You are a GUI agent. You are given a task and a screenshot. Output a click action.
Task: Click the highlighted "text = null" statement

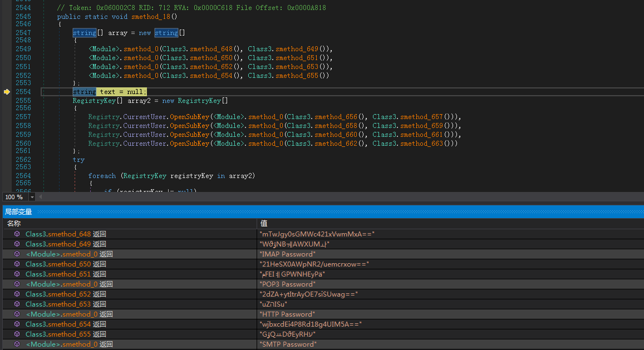122,92
